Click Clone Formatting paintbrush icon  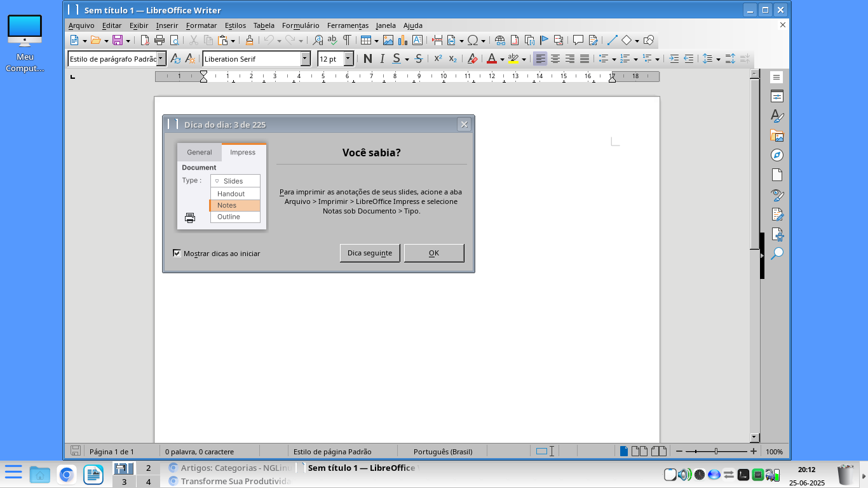coord(249,40)
